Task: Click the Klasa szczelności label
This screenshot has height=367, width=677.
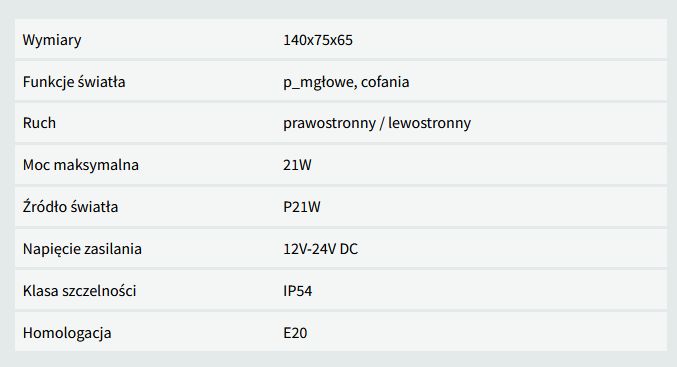Action: pos(79,291)
